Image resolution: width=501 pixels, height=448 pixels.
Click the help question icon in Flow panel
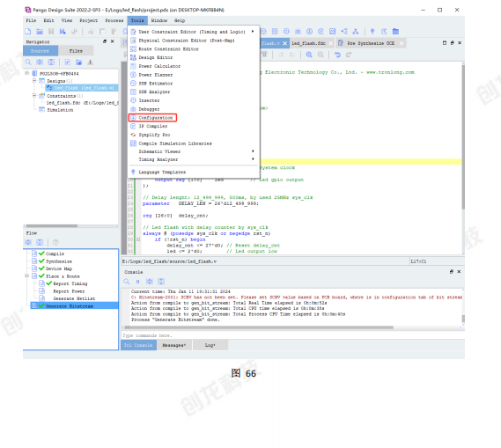(55, 242)
